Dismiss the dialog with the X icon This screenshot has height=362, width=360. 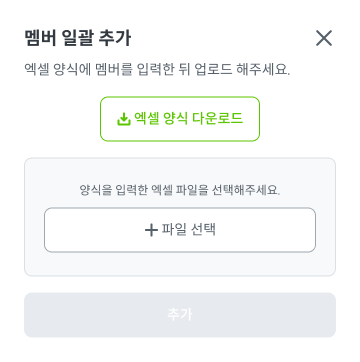[x=324, y=38]
